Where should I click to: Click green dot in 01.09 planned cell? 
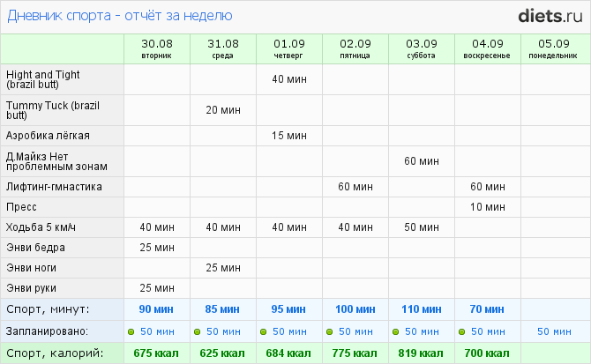coord(263,331)
